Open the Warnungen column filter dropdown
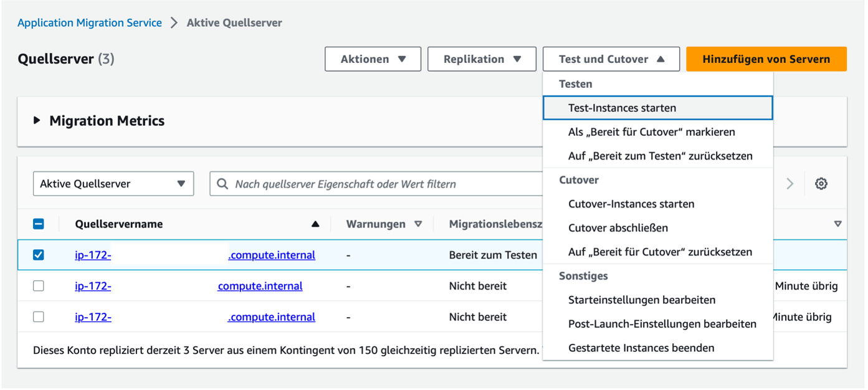868x390 pixels. (x=419, y=223)
